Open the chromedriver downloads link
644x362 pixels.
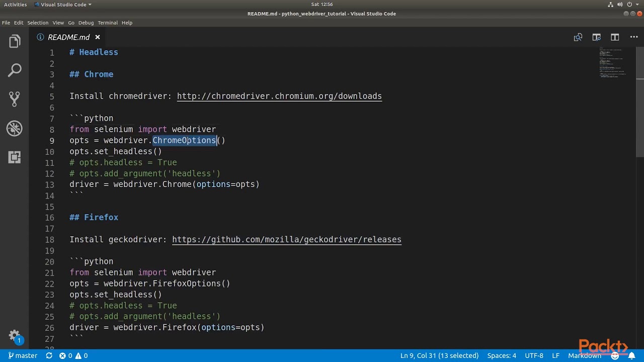[279, 96]
